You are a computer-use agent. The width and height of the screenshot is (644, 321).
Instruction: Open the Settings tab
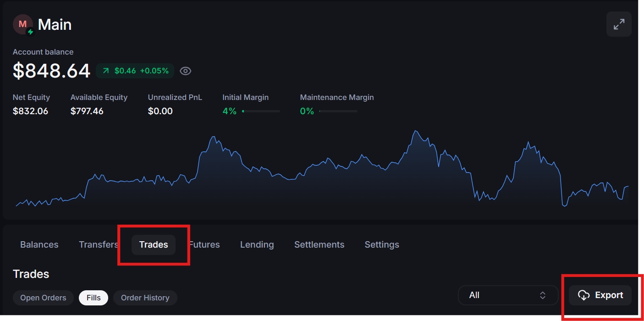tap(382, 245)
